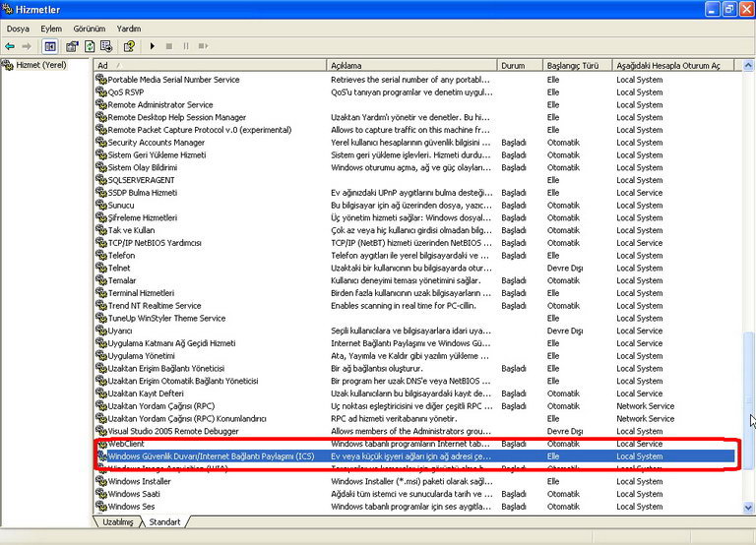Click gear icon of TuneUp WinStyler Theme Service
756x545 pixels.
point(101,318)
